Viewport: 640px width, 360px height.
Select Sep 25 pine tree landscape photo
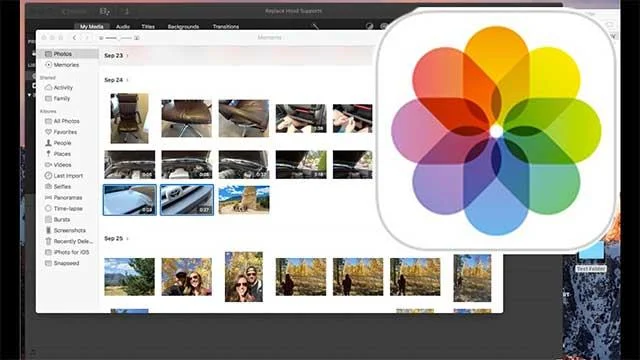tap(129, 277)
